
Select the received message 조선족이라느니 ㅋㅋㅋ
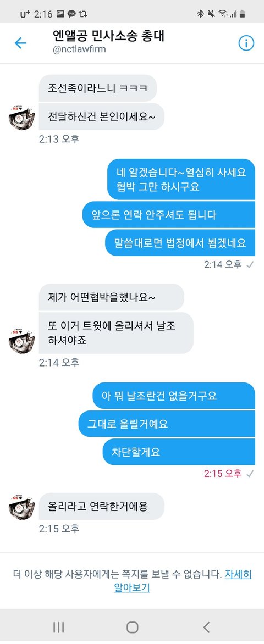pos(98,88)
